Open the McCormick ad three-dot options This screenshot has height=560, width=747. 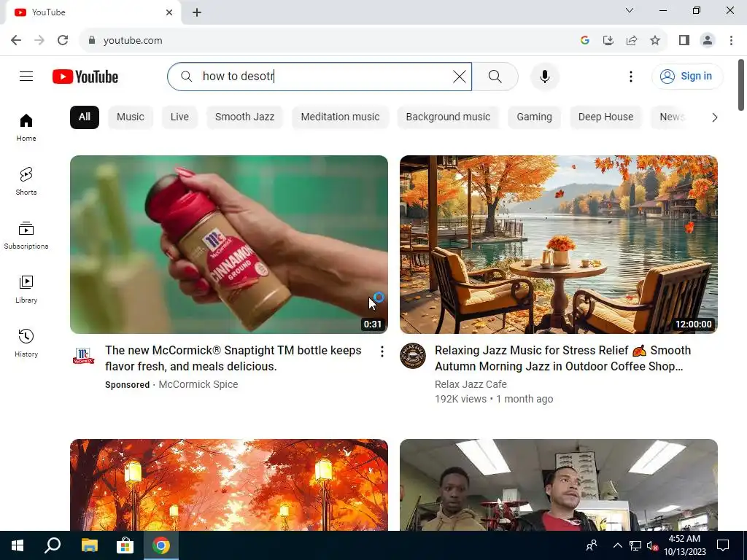382,351
